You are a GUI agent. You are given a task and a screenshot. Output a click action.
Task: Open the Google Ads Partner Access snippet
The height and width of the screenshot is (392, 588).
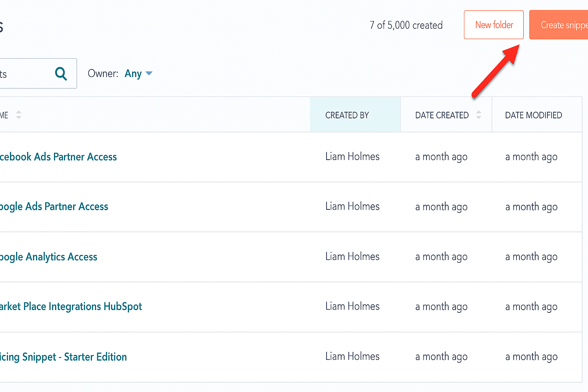pyautogui.click(x=54, y=206)
